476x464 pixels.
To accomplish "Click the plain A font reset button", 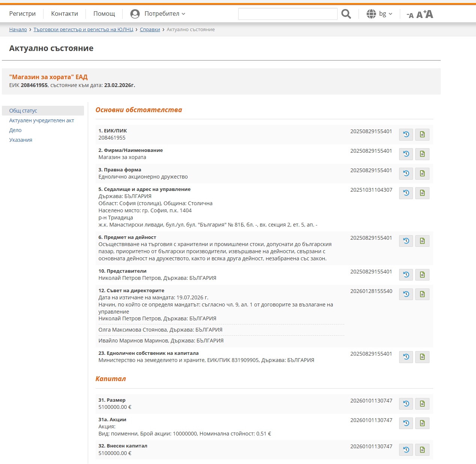I will (x=419, y=15).
